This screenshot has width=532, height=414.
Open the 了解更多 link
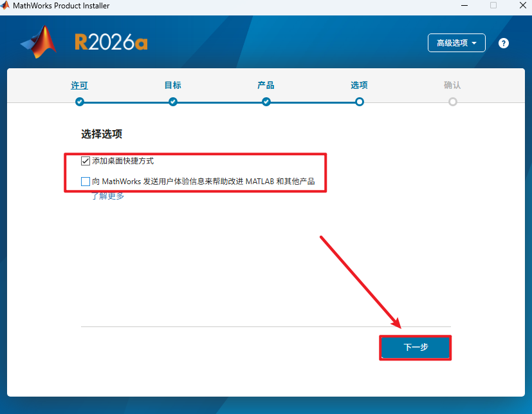tap(108, 196)
